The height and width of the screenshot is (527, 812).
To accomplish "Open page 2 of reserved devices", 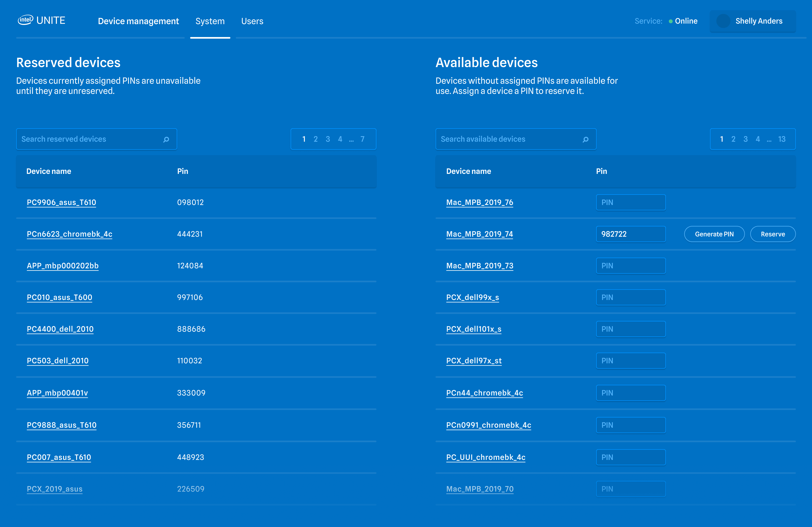I will pos(316,139).
